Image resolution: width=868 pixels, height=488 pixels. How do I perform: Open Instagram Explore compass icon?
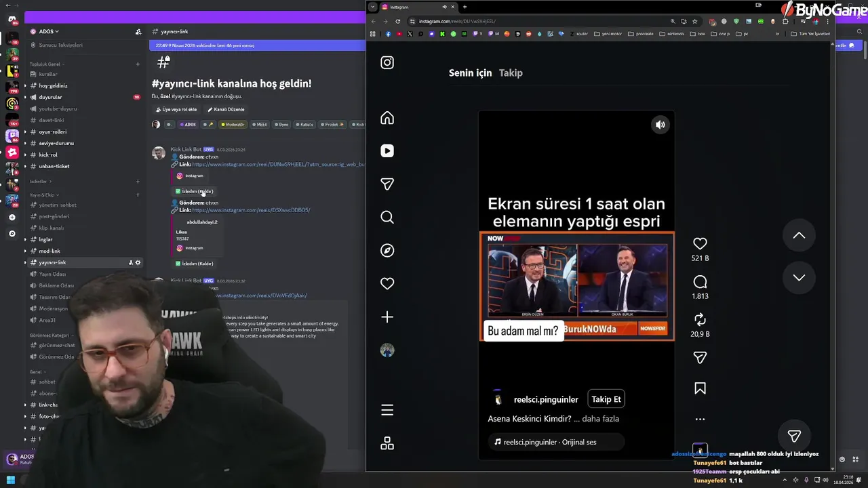pyautogui.click(x=387, y=251)
